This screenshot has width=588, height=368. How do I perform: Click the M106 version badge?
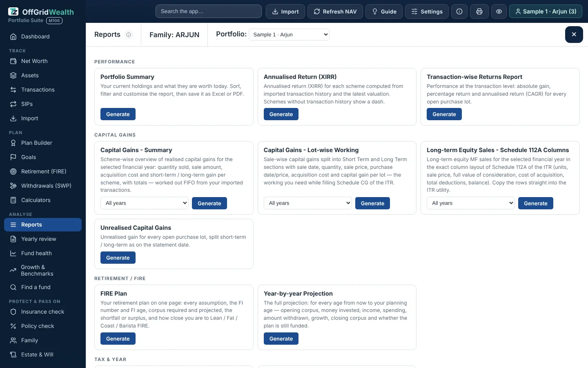(x=54, y=20)
